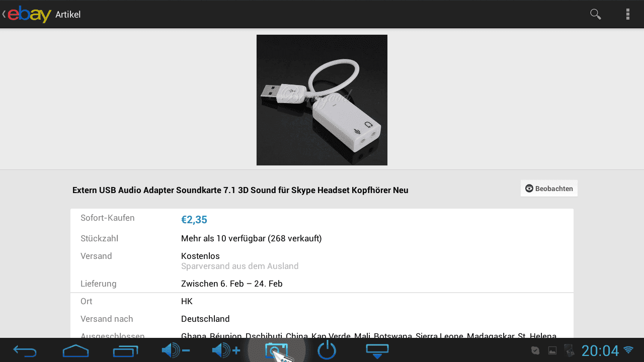The width and height of the screenshot is (644, 362).
Task: Tap the power button icon
Action: (x=327, y=350)
